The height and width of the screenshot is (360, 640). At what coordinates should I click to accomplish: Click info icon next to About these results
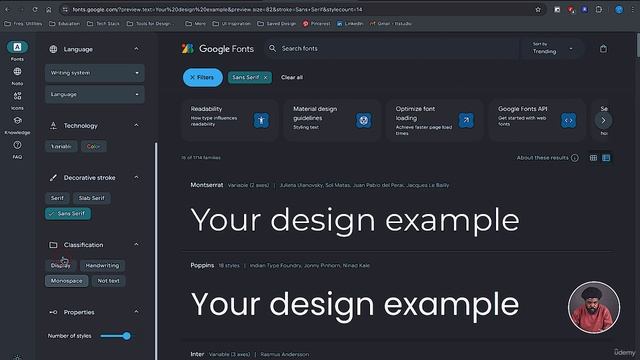575,158
